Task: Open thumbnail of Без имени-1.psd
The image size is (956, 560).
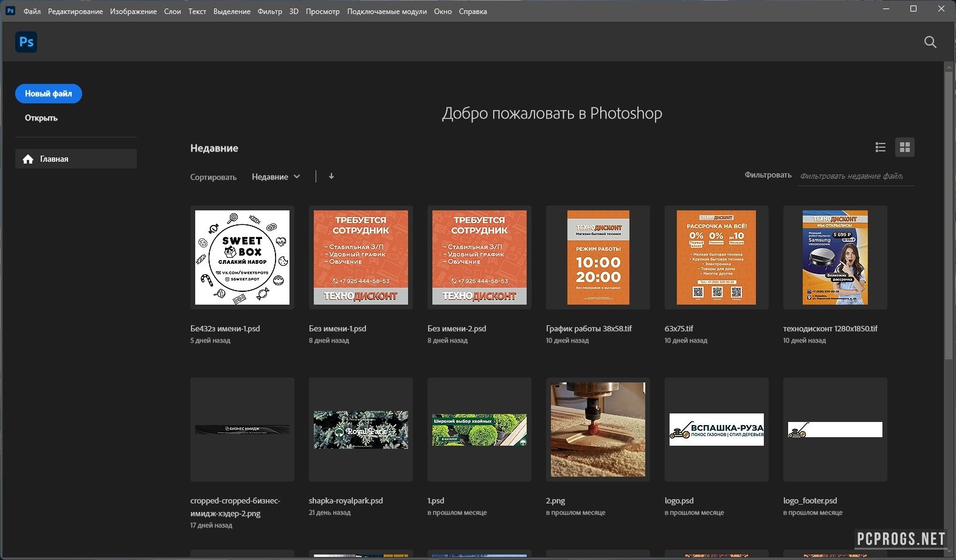Action: [x=361, y=258]
